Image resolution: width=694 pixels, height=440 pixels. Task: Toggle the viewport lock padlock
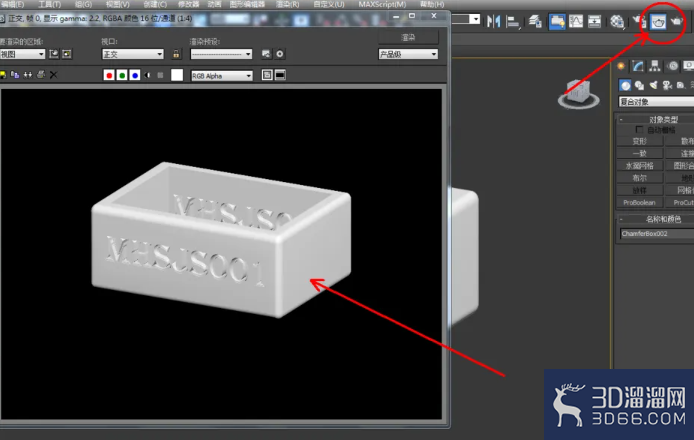176,54
